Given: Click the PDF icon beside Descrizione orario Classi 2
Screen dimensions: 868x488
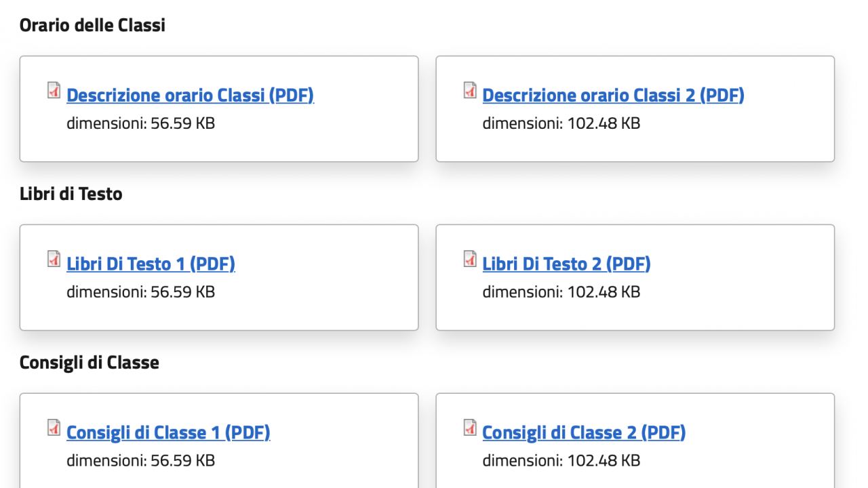Looking at the screenshot, I should pos(470,90).
